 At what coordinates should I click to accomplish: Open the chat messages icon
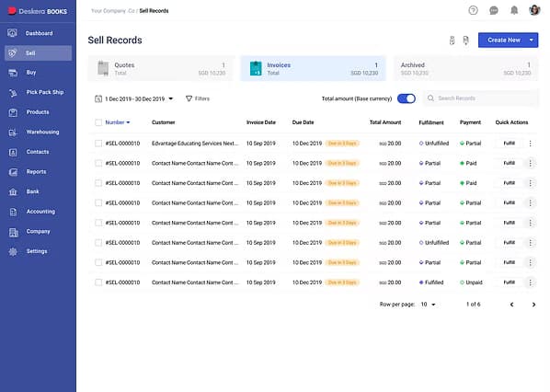[494, 10]
